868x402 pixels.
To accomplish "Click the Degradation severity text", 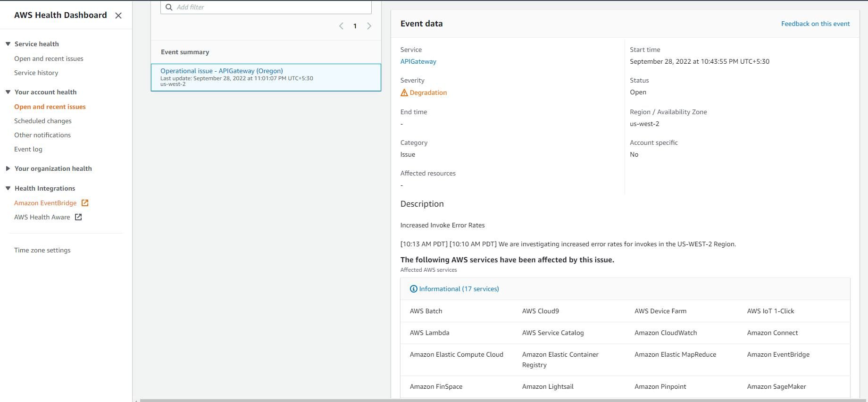I will pos(428,92).
